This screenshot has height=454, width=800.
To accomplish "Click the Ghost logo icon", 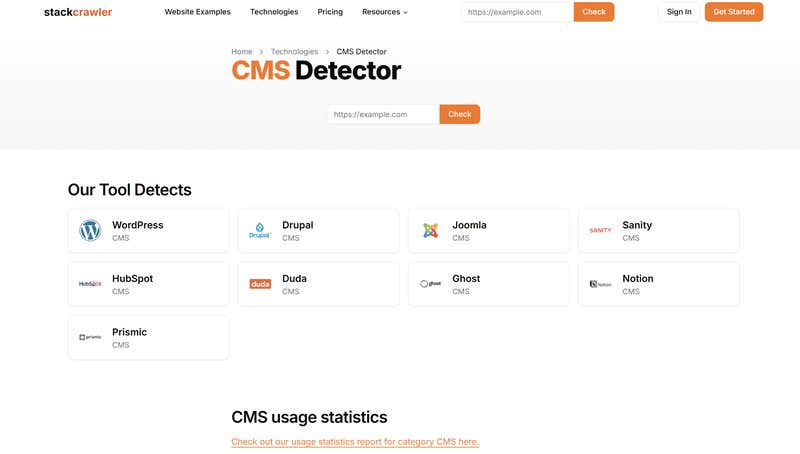I will [x=430, y=284].
